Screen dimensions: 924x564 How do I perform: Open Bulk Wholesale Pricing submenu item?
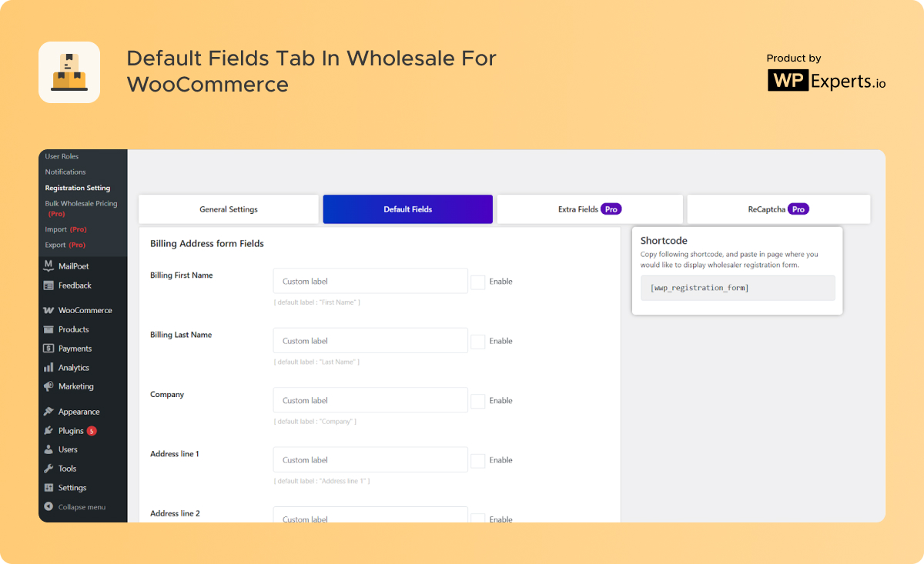pyautogui.click(x=81, y=209)
